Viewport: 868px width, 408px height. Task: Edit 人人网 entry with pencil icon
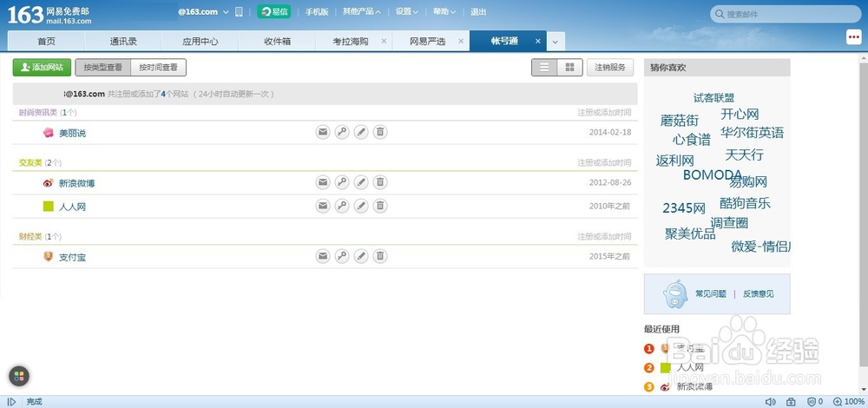point(361,206)
